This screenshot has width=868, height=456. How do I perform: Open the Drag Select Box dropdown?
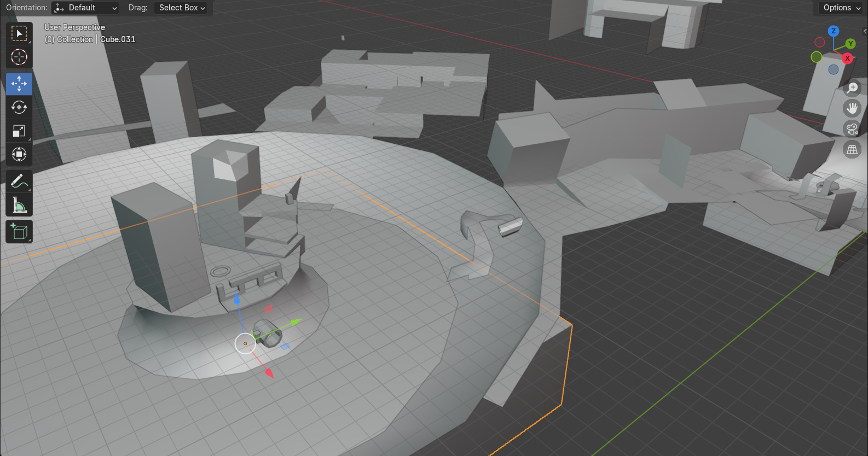[x=182, y=8]
